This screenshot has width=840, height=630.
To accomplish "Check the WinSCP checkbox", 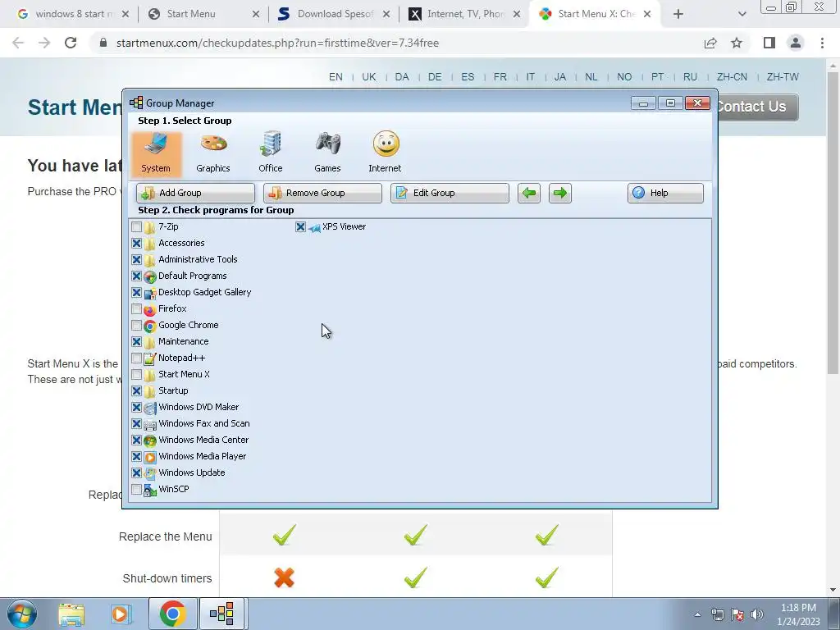I will coord(137,489).
